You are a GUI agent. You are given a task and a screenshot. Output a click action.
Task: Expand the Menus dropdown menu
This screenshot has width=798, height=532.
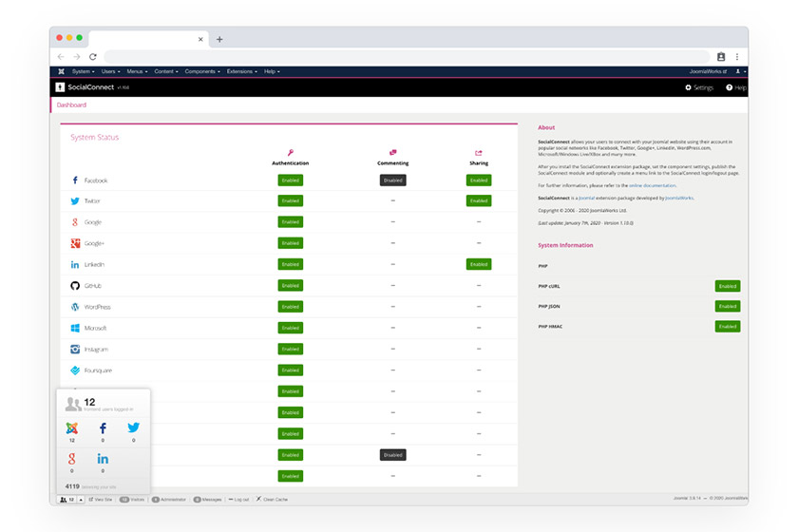(137, 72)
